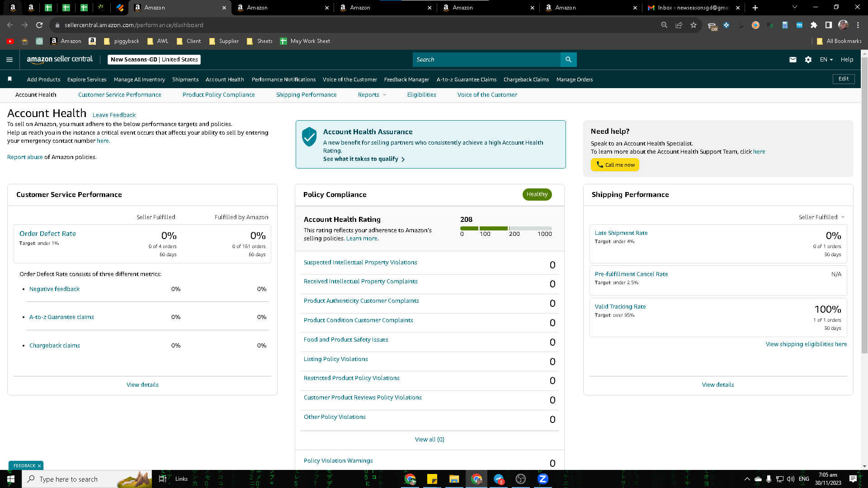Open the EN language dropdown

coord(826,60)
